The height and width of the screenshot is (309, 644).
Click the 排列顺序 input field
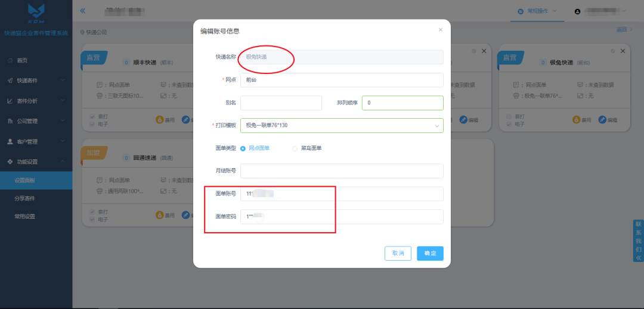pos(402,103)
